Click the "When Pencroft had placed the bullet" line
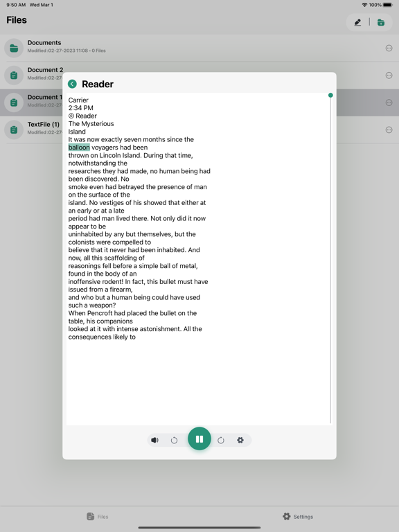 (x=132, y=313)
